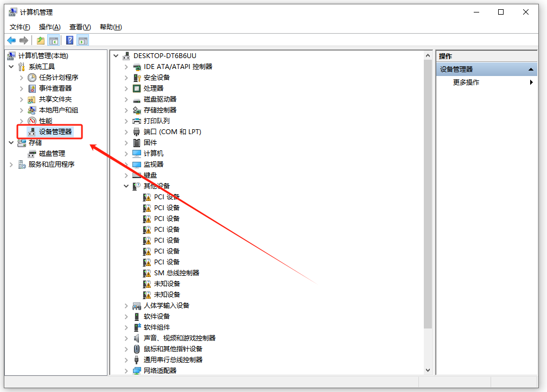This screenshot has height=392, width=547.
Task: Click the SM 总线控制器 warning device icon
Action: pos(147,273)
